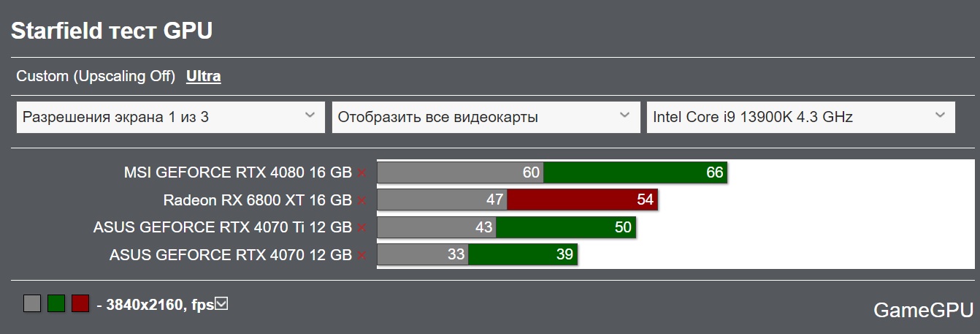Click the GameGPU watermark link

point(922,310)
